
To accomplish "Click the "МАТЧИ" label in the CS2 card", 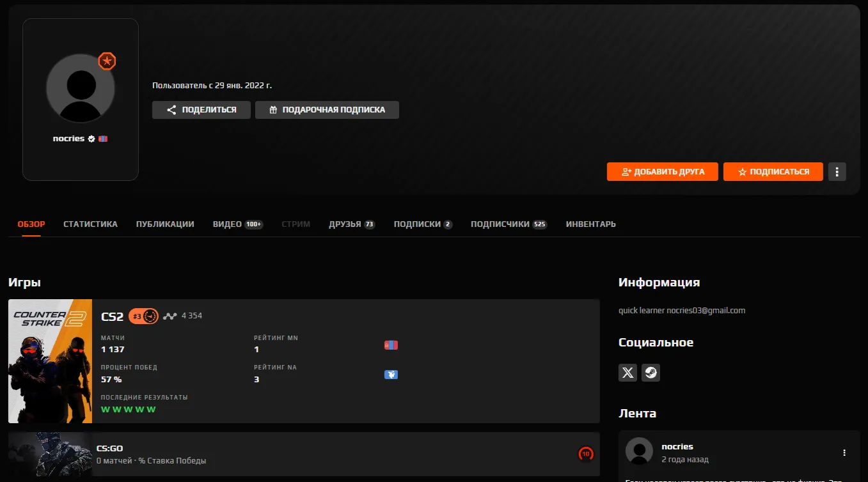I will click(113, 338).
